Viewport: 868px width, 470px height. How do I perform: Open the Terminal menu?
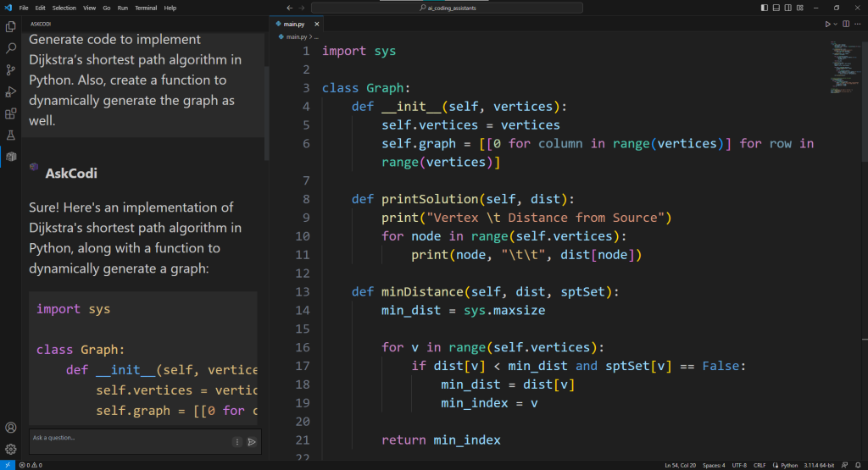[x=146, y=8]
